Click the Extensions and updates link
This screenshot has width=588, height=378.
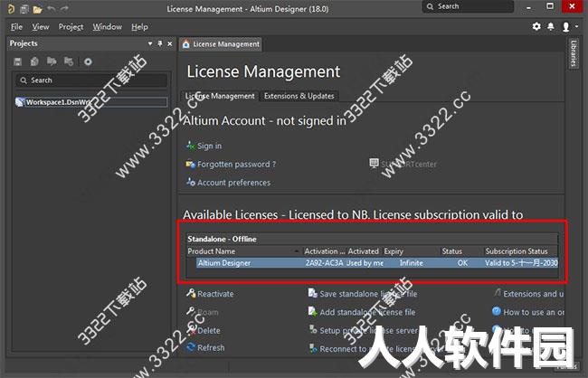[x=533, y=294]
